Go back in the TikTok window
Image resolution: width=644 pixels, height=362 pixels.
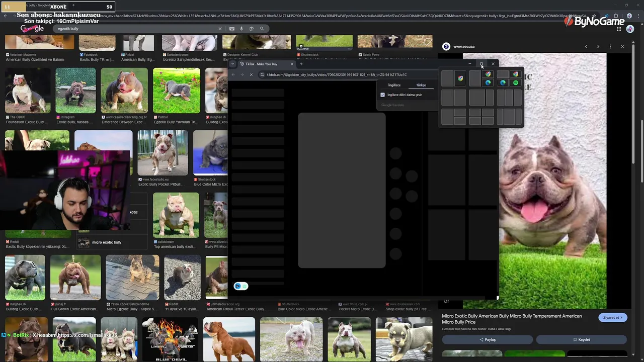pos(233,74)
